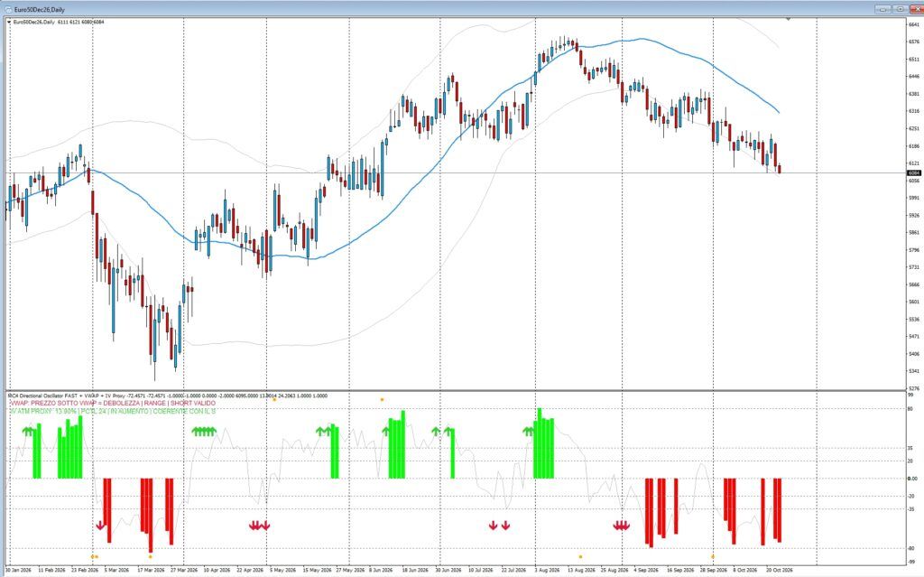Click the 6316 price level on the axis

[x=914, y=111]
